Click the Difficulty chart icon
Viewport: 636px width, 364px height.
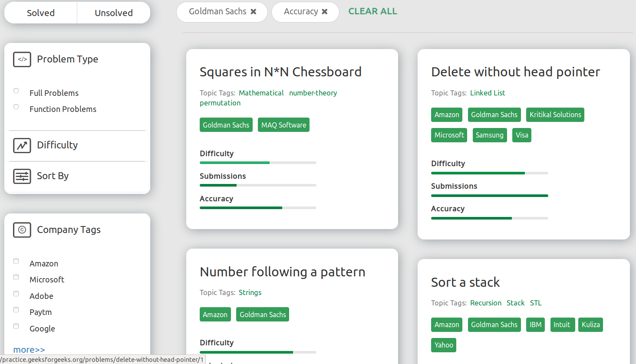22,145
